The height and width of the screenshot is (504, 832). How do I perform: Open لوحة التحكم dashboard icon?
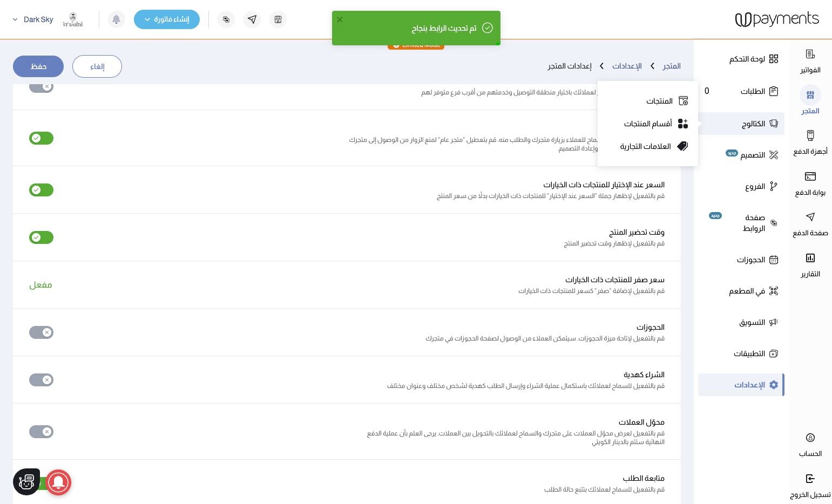point(774,59)
